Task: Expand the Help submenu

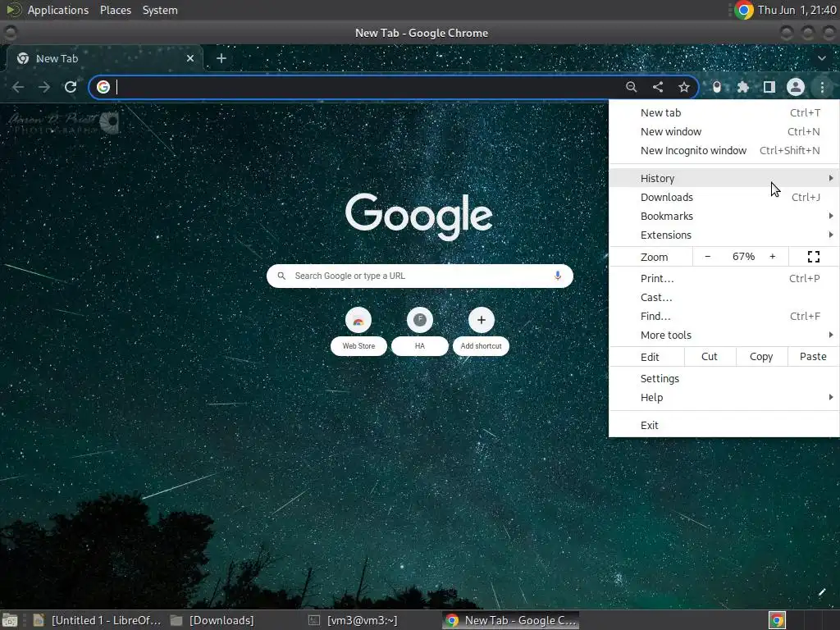Action: point(724,397)
